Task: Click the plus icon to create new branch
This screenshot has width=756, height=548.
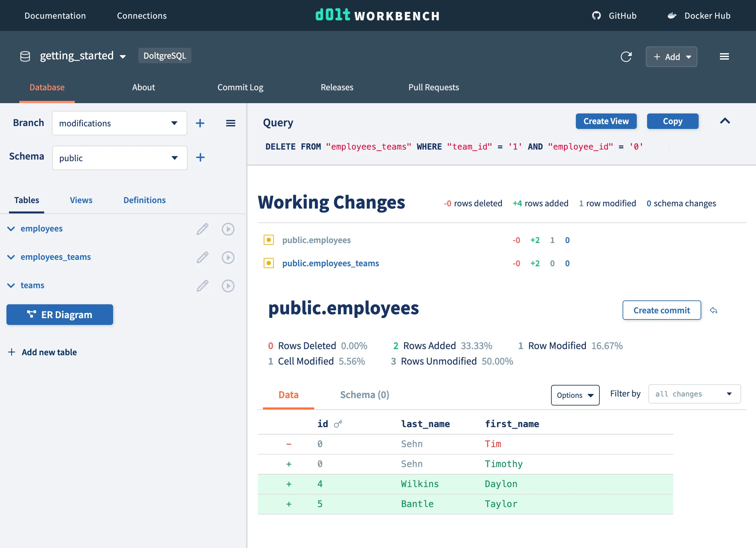Action: tap(200, 123)
